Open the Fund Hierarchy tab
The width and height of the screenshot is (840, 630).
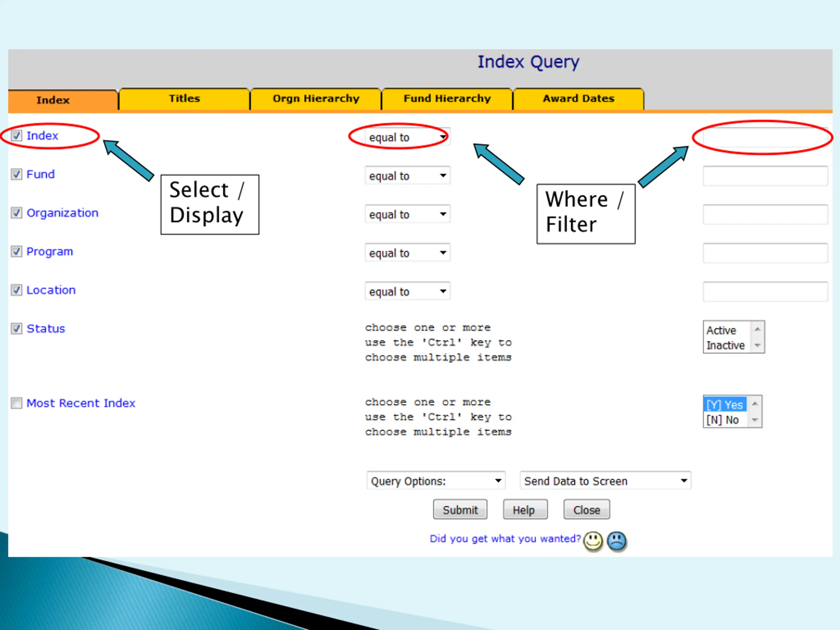pos(447,99)
